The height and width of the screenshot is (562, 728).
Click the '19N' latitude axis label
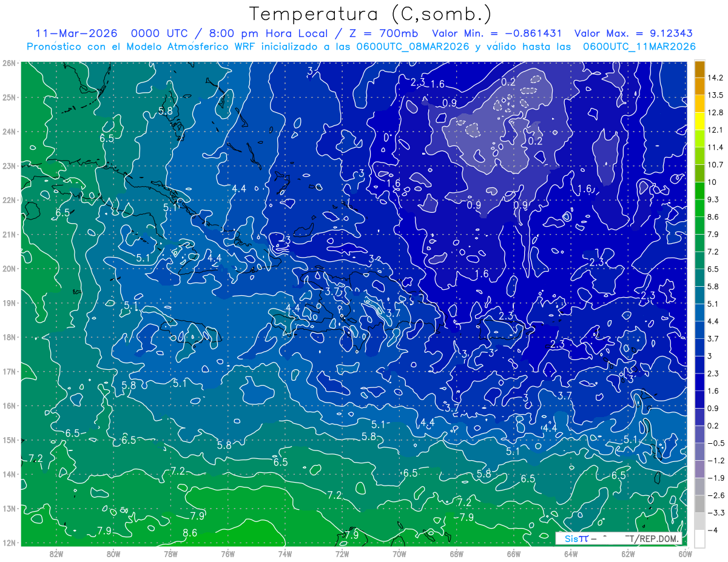point(9,303)
